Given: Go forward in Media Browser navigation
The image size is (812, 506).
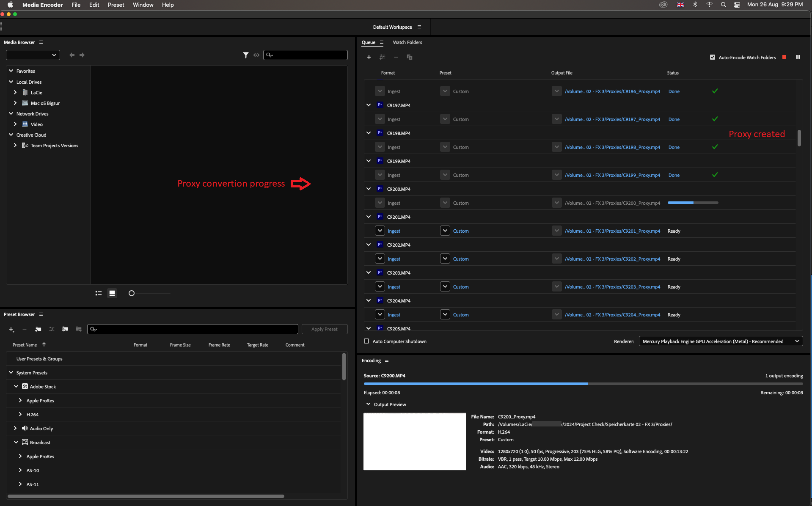Looking at the screenshot, I should coord(82,55).
